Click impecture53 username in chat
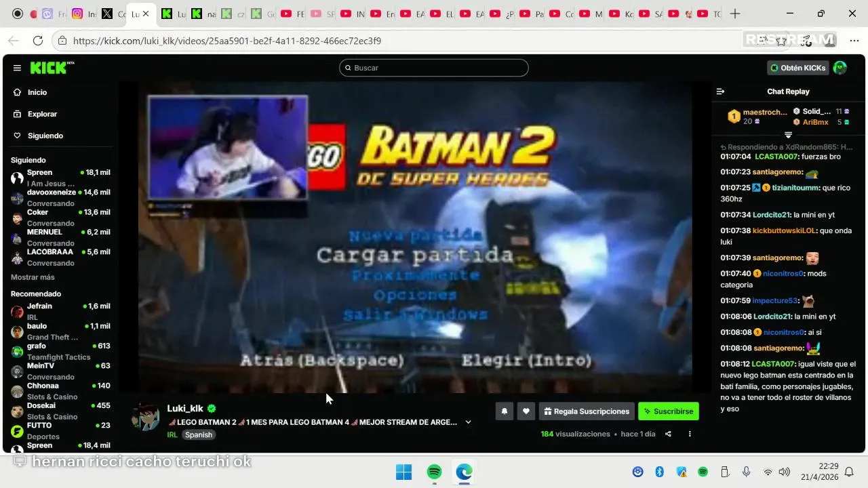This screenshot has width=868, height=488. click(x=775, y=301)
